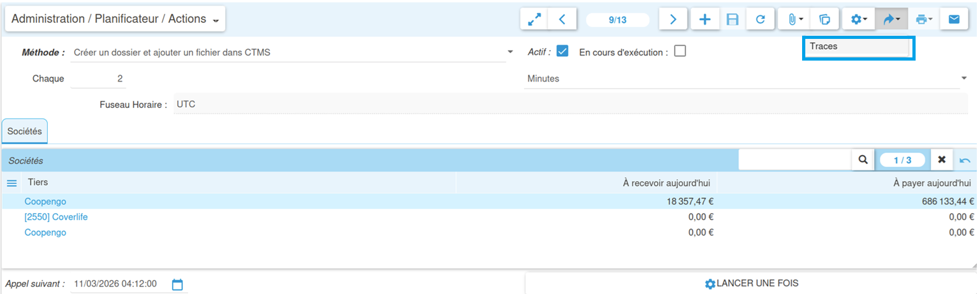
Task: Tick the En cours d'exécution checkbox
Action: pyautogui.click(x=680, y=52)
